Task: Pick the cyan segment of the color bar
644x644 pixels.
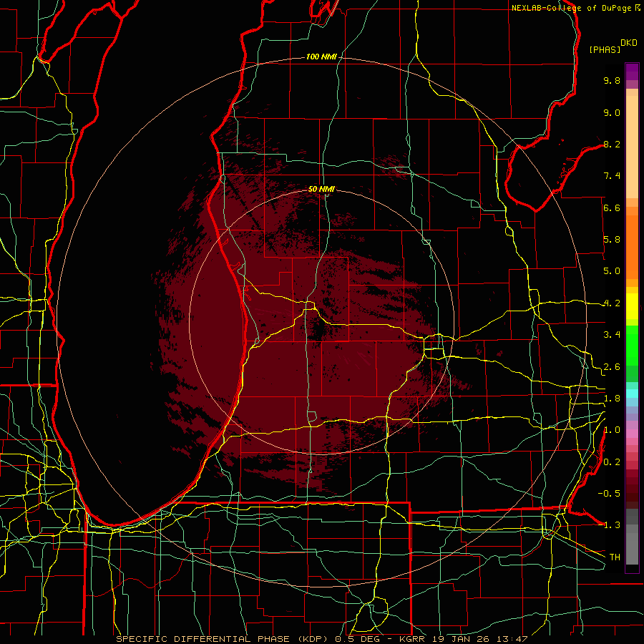Action: (632, 393)
